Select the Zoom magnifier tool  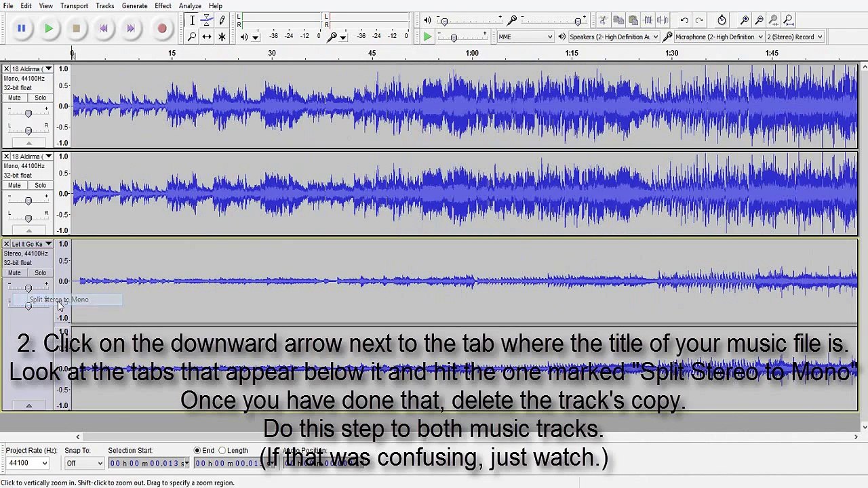click(x=192, y=37)
